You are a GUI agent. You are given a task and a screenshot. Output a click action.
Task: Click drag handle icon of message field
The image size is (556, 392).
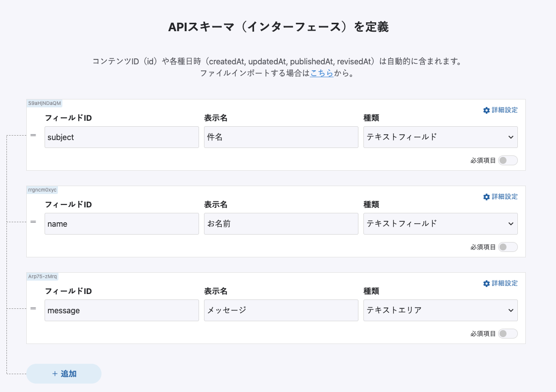point(33,308)
